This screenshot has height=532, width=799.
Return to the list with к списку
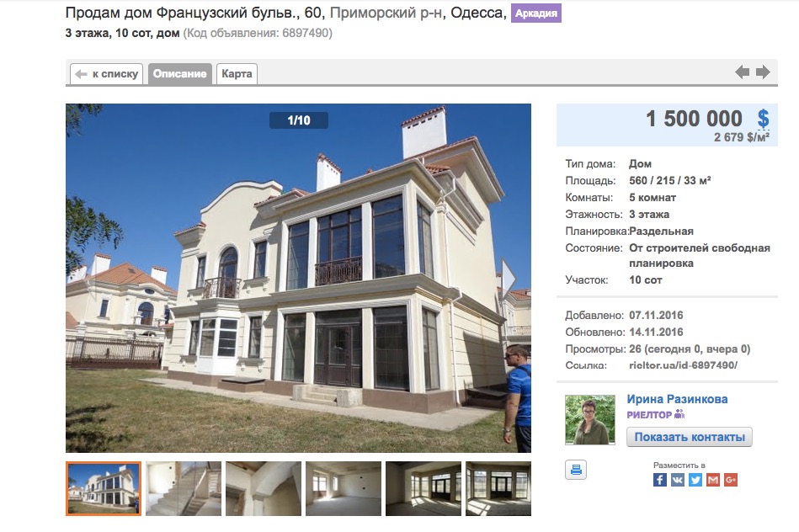pyautogui.click(x=107, y=74)
